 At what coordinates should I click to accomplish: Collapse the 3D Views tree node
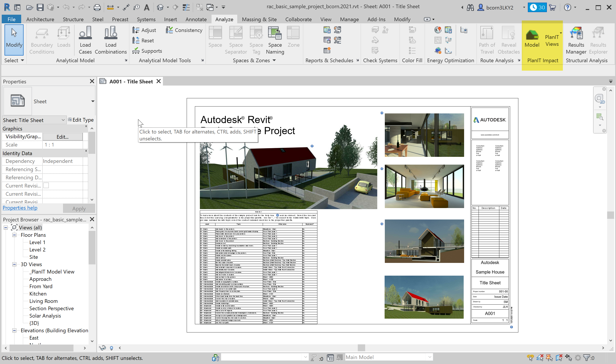point(14,264)
